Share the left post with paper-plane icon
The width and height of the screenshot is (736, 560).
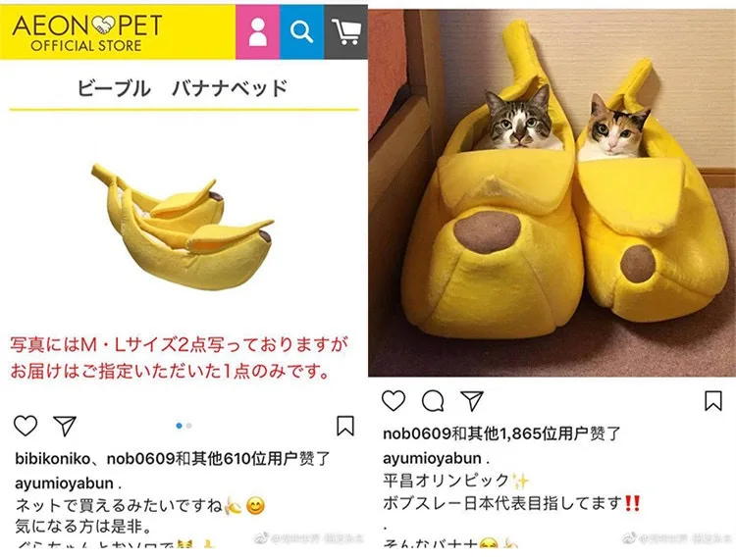[65, 426]
